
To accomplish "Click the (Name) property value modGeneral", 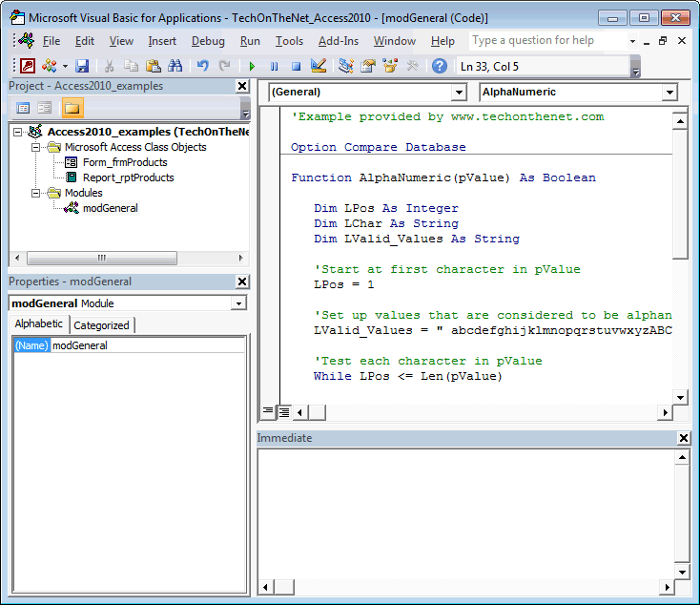I will click(x=147, y=345).
